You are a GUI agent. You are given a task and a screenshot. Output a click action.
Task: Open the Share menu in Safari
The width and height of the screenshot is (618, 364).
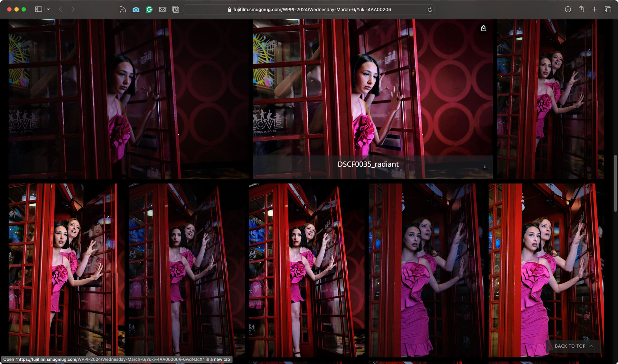(x=581, y=9)
